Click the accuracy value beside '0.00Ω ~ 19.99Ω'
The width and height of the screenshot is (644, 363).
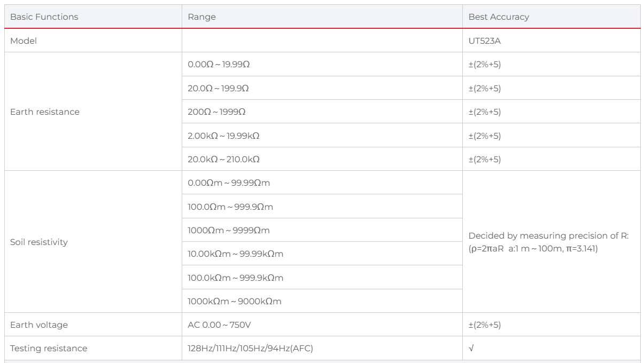point(485,64)
